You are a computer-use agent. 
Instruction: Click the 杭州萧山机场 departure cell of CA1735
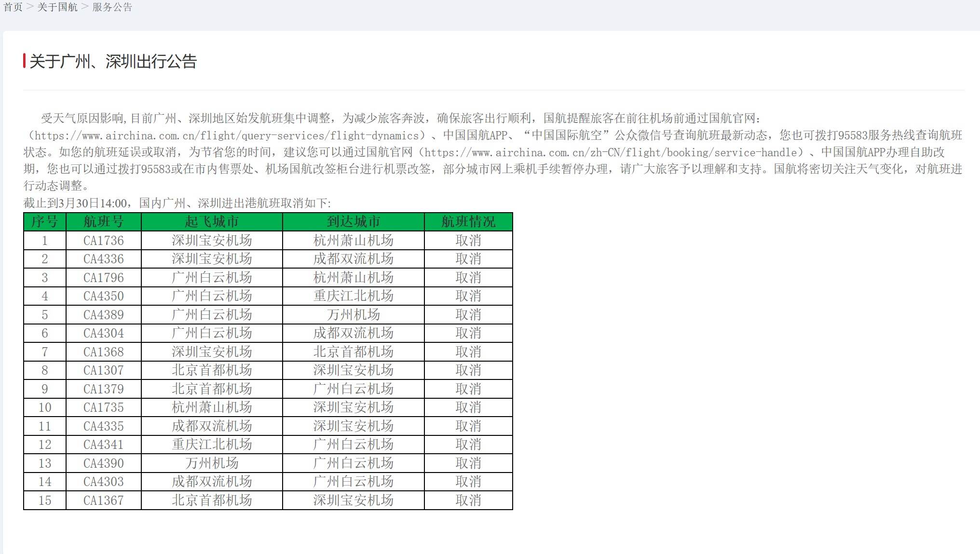(211, 407)
